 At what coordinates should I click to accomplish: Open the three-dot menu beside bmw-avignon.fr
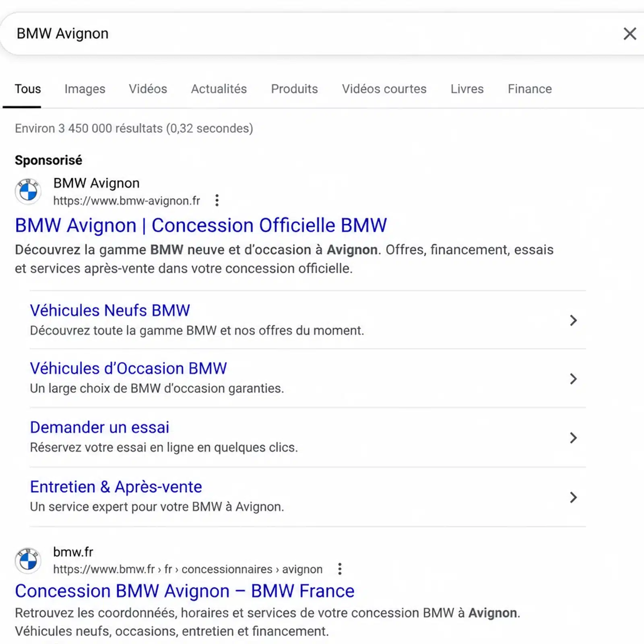point(217,200)
